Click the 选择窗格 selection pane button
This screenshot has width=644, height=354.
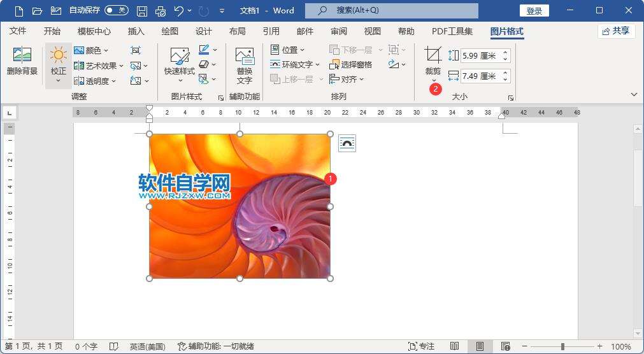(x=351, y=64)
